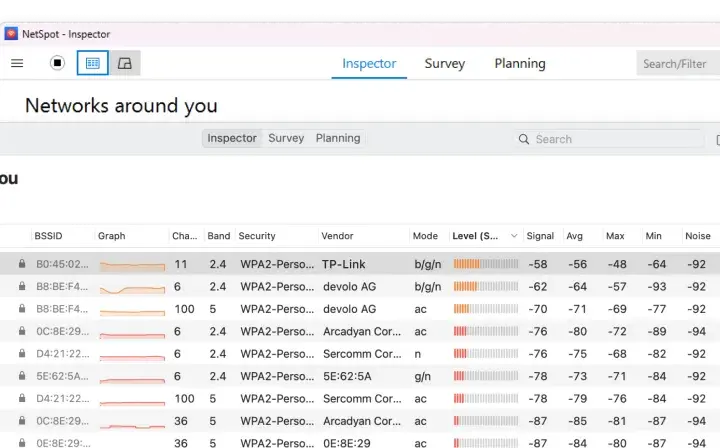Click signal value -58
Screen dimensions: 720x448
pos(538,264)
